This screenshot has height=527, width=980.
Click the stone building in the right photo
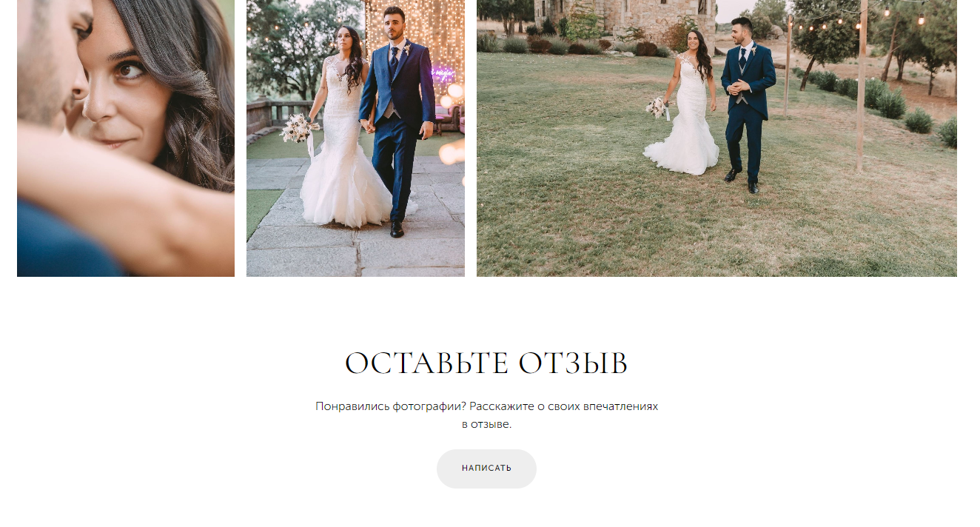coord(625,19)
